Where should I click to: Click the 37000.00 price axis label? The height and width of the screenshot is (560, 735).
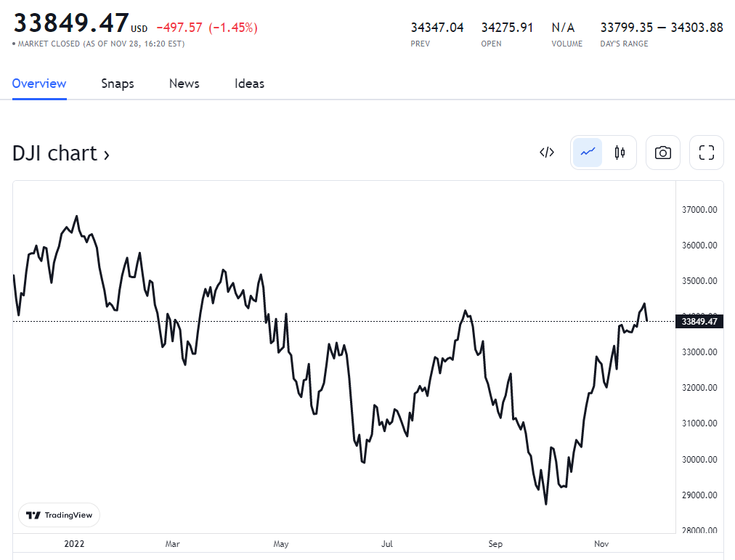[x=699, y=210]
